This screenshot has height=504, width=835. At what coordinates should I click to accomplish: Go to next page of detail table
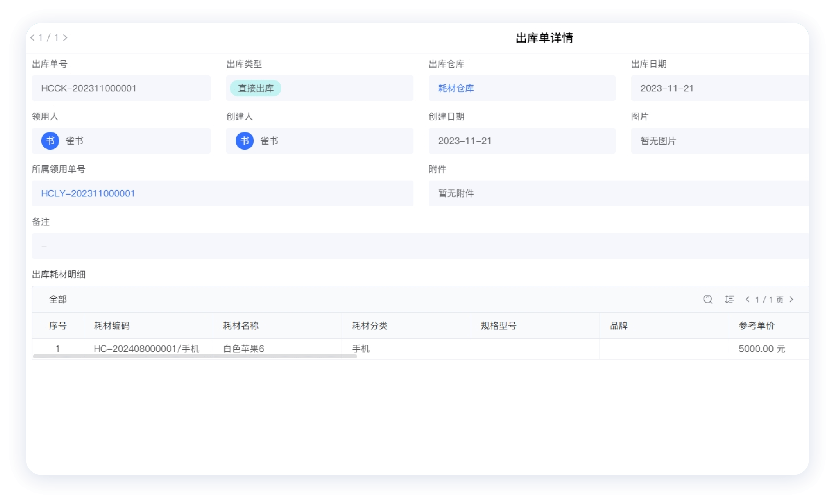tap(791, 299)
